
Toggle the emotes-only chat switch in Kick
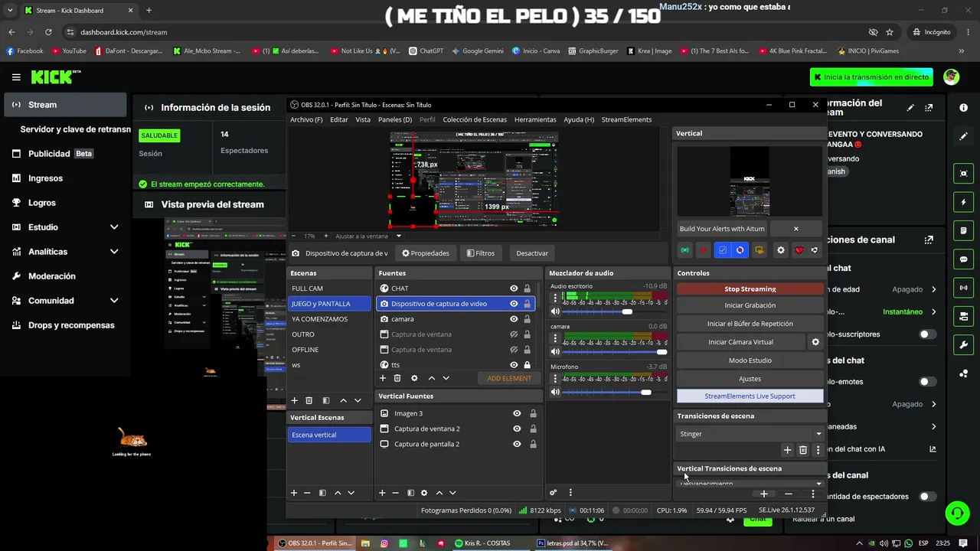coord(927,382)
